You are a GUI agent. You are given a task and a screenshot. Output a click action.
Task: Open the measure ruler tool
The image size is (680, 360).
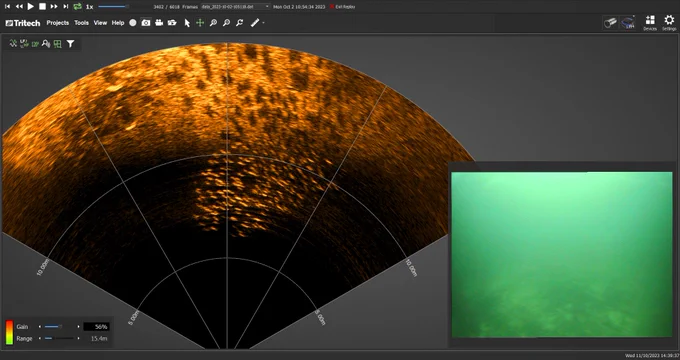(255, 23)
